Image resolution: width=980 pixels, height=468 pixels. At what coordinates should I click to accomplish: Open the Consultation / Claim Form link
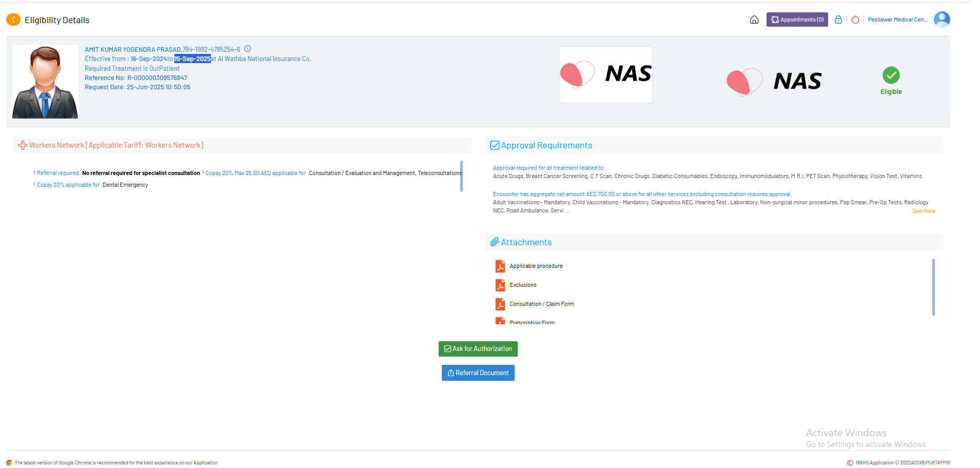(541, 304)
